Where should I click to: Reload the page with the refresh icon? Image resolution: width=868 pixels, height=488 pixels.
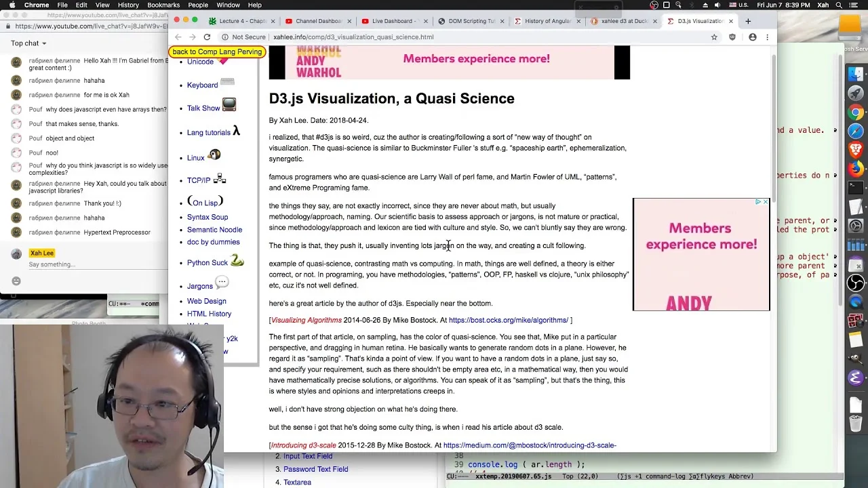click(207, 37)
